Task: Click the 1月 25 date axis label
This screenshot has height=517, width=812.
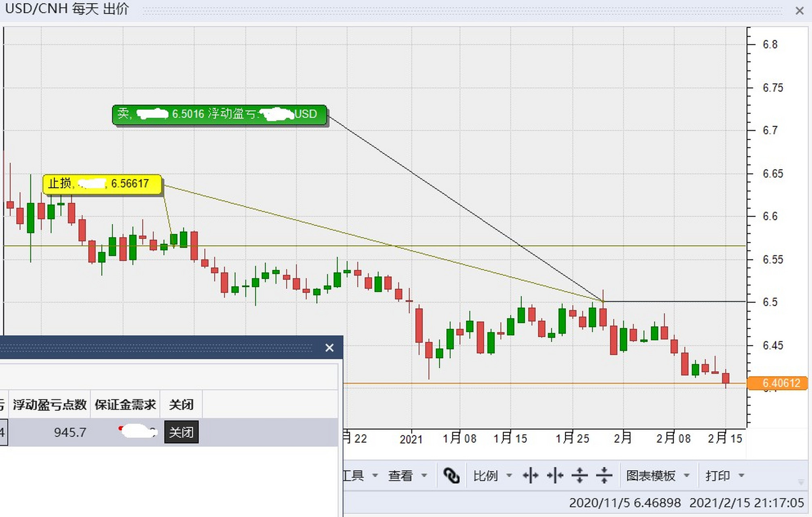Action: [572, 438]
